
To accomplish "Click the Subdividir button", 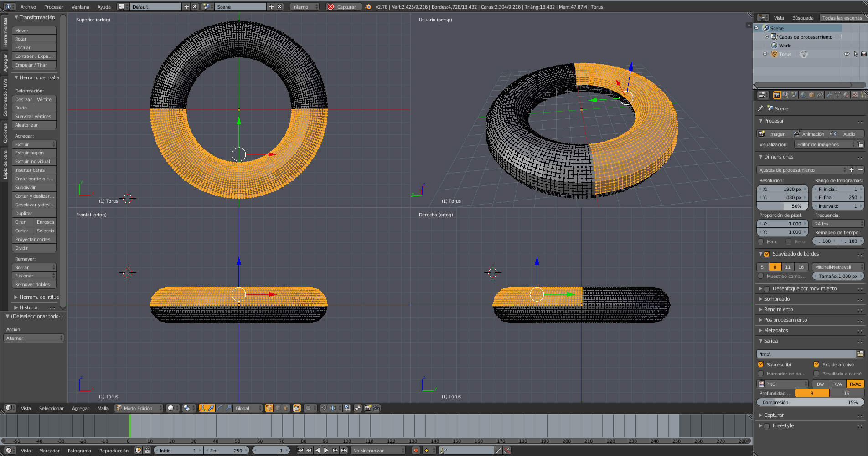I will tap(34, 187).
